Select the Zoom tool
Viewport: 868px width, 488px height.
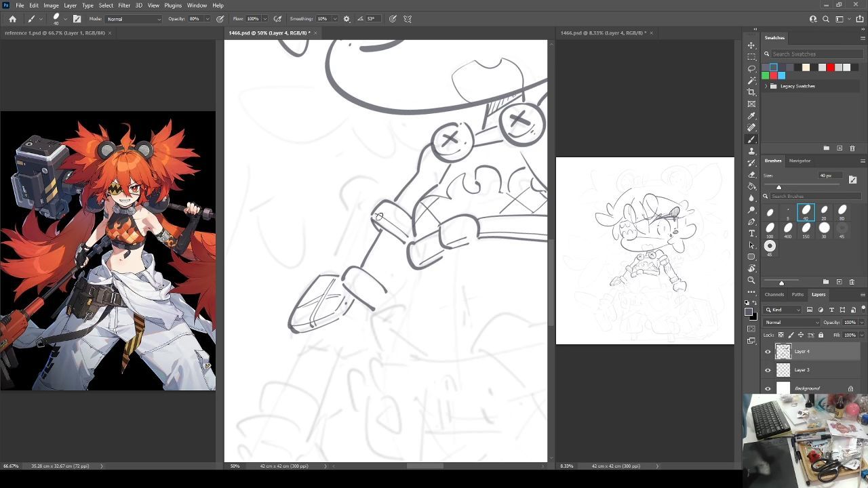pos(751,280)
